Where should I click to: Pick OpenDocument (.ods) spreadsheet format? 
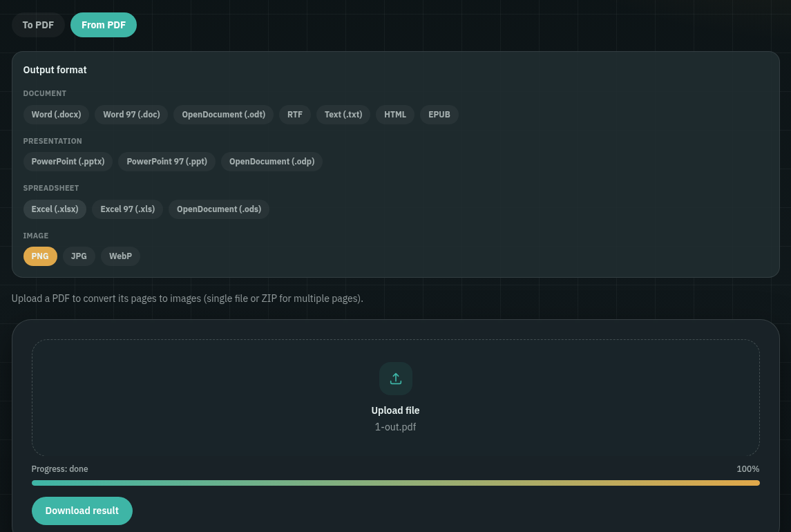pos(219,209)
